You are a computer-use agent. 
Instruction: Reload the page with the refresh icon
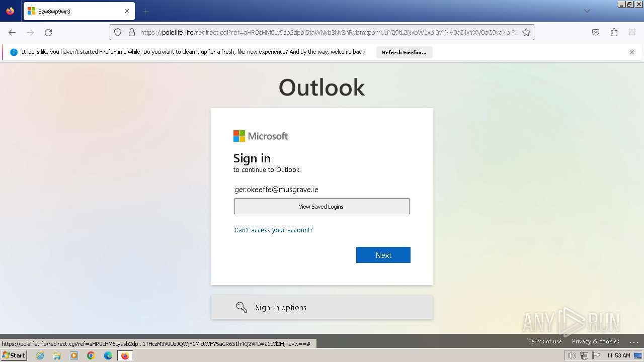(48, 32)
